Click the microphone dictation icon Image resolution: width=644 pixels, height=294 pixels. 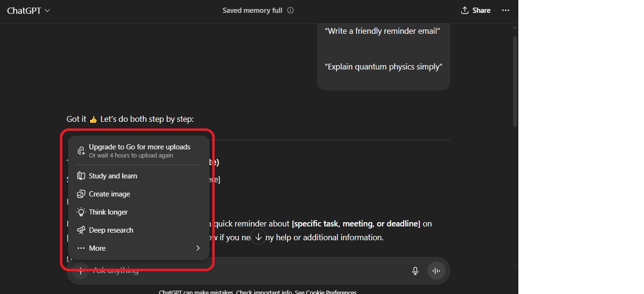(x=415, y=271)
